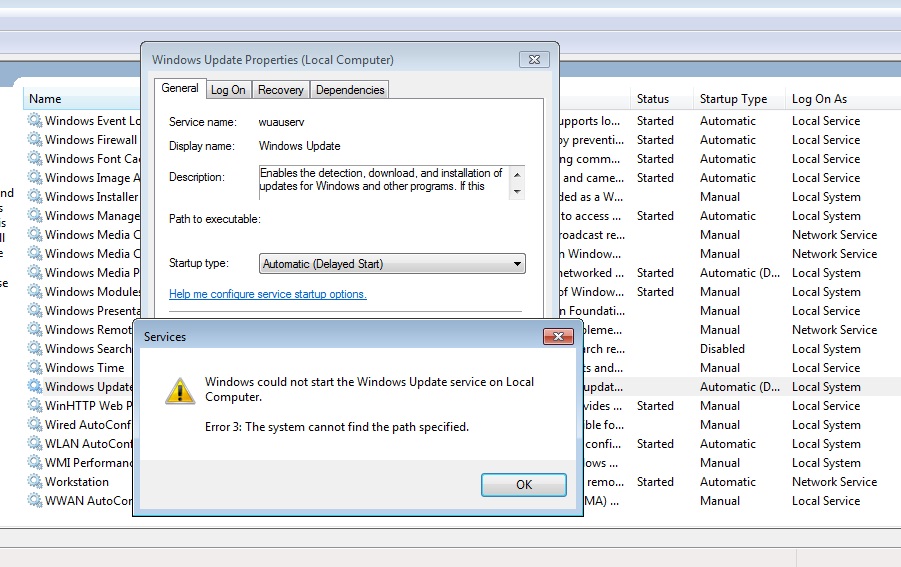Click Manual startup type in Windows Installer row

click(720, 196)
